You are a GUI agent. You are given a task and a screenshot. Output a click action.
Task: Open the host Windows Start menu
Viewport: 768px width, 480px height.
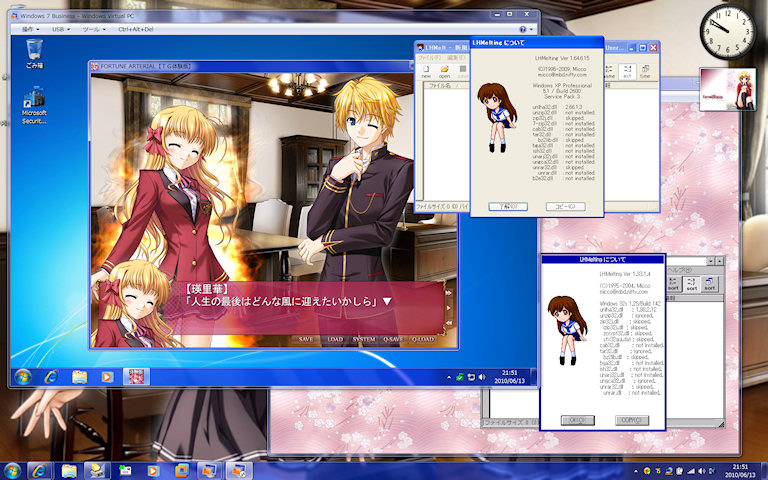click(x=12, y=471)
